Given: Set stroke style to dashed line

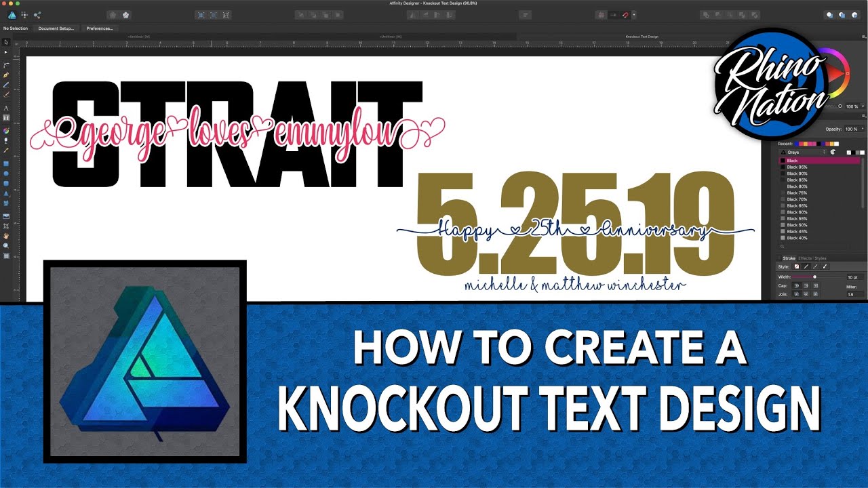Looking at the screenshot, I should click(x=815, y=266).
